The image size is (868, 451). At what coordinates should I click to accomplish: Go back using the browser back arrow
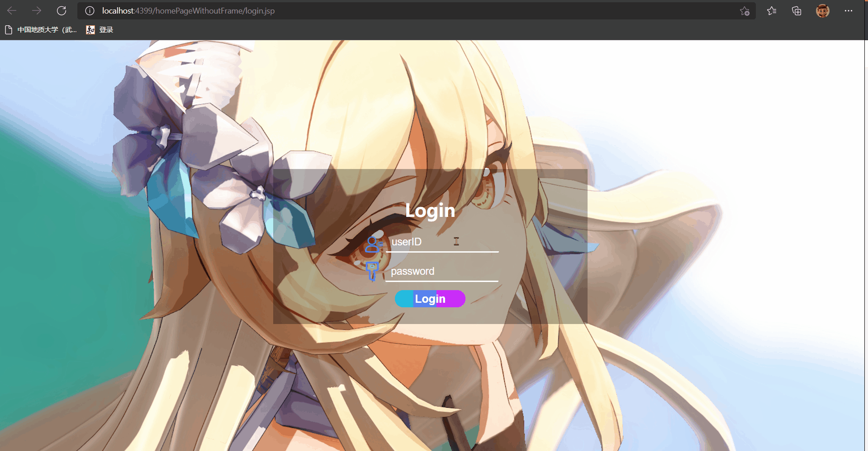(12, 11)
